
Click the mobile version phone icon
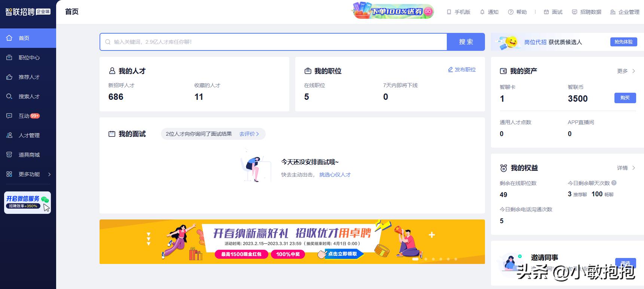coord(449,12)
